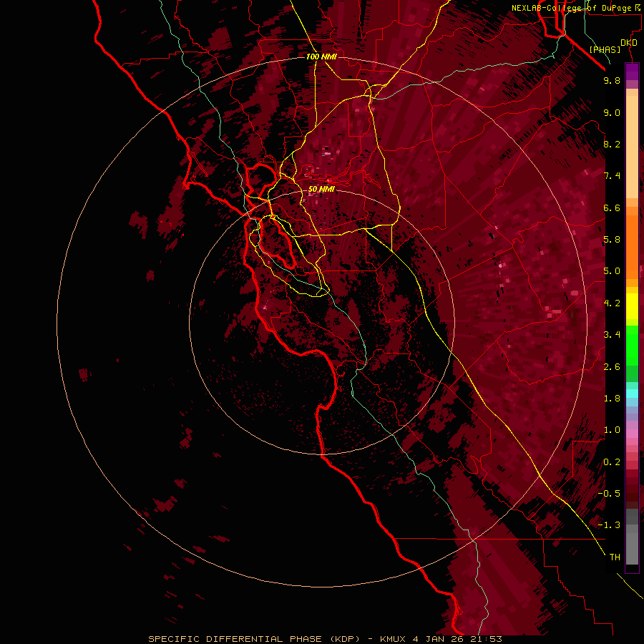Click the (KDP) product abbreviation
The height and width of the screenshot is (644, 644).
coord(346,639)
